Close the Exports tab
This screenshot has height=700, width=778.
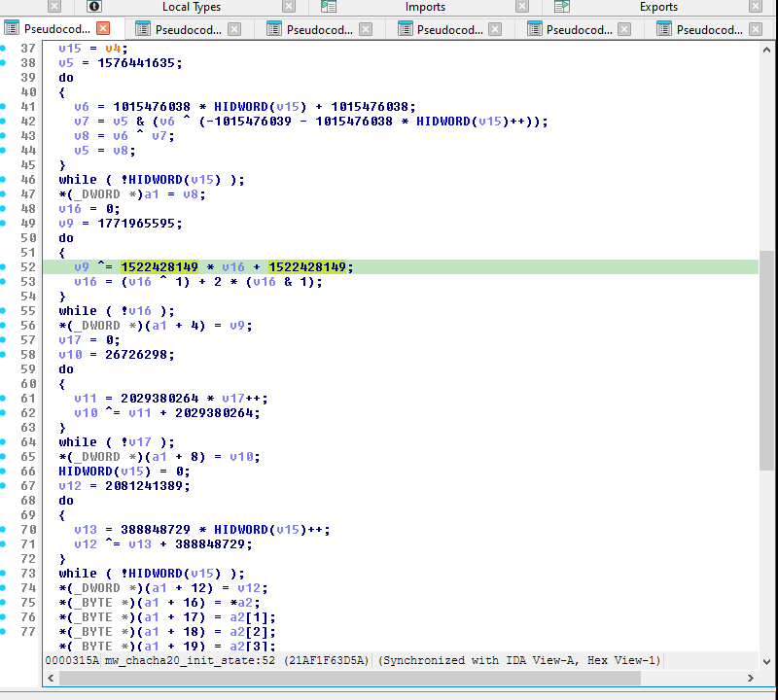[x=756, y=7]
